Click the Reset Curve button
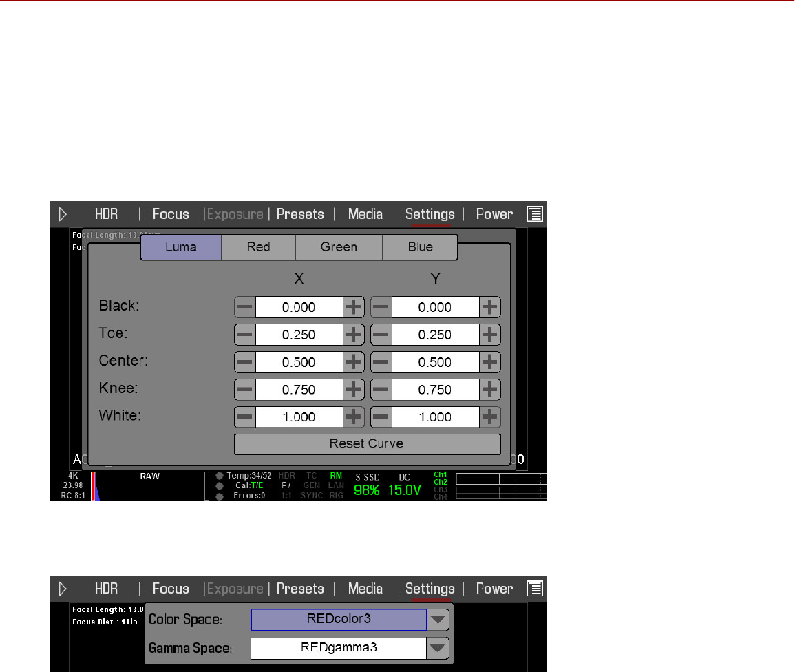Viewport: 795px width, 672px height. pyautogui.click(x=367, y=444)
